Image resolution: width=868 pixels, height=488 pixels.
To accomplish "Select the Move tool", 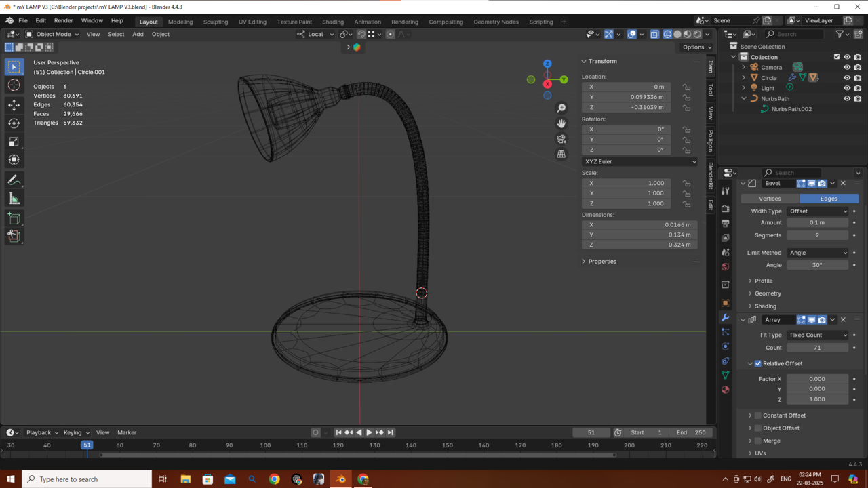I will pos(14,105).
